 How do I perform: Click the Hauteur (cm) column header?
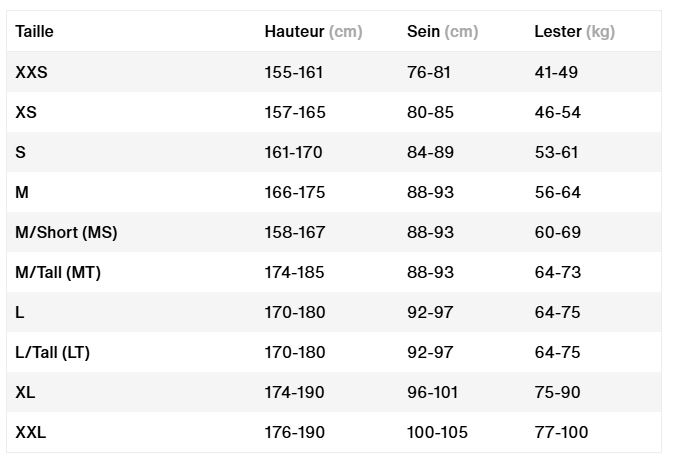pos(313,31)
